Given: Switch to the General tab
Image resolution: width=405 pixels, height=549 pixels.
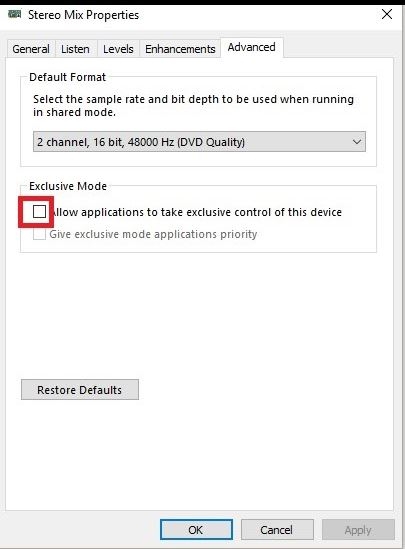Looking at the screenshot, I should click(x=31, y=49).
